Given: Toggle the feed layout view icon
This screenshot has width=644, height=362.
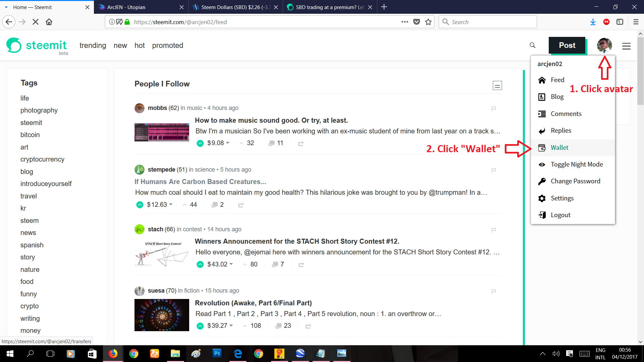Looking at the screenshot, I should coord(497,85).
